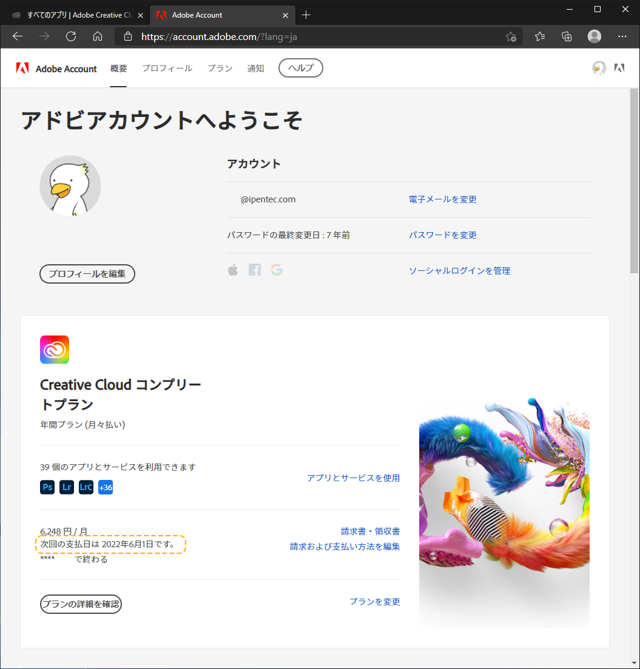Go back with the browser back arrow
Image resolution: width=640 pixels, height=669 pixels.
coord(17,37)
